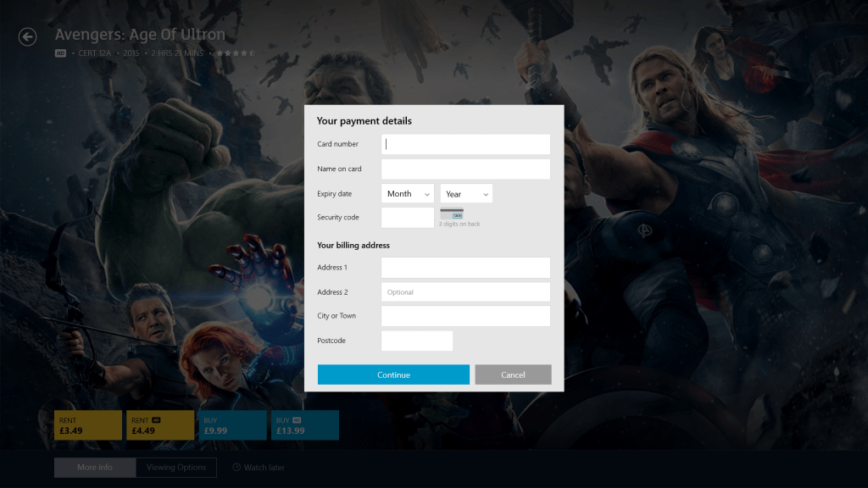Switch to the More info tab

(95, 468)
